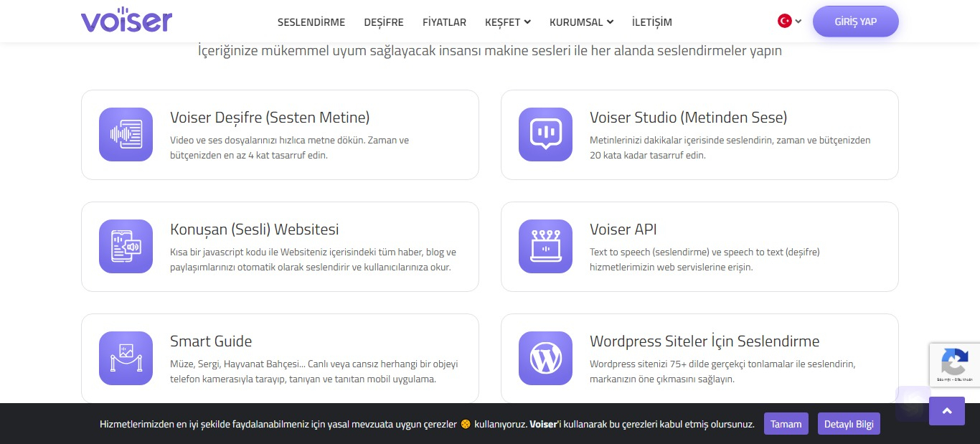
Task: Open the Turkish flag language selector
Action: point(789,22)
